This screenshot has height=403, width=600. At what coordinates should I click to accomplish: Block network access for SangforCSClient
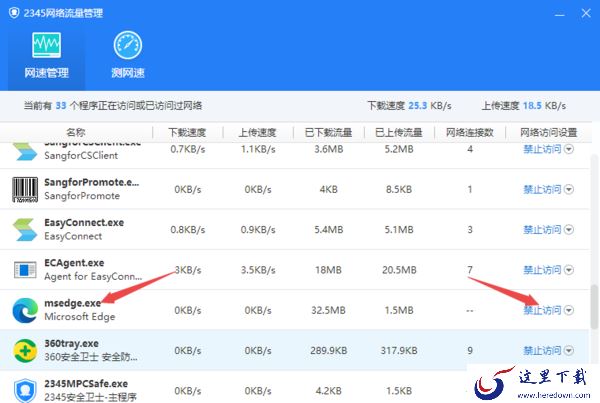coord(542,149)
